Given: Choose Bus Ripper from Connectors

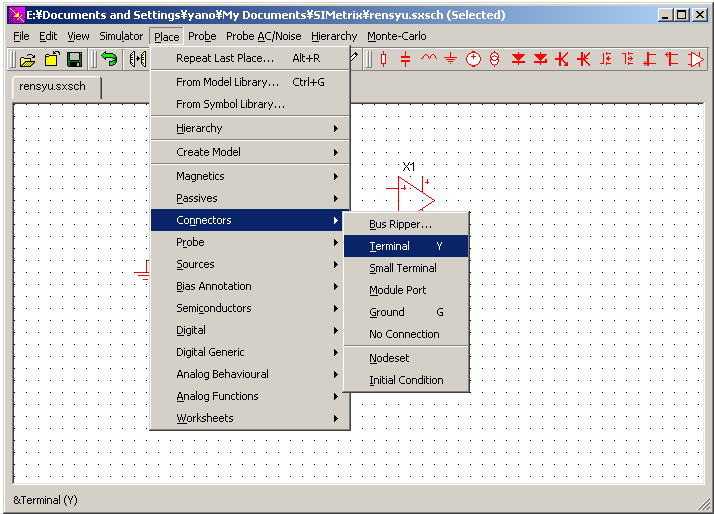Looking at the screenshot, I should (x=406, y=224).
